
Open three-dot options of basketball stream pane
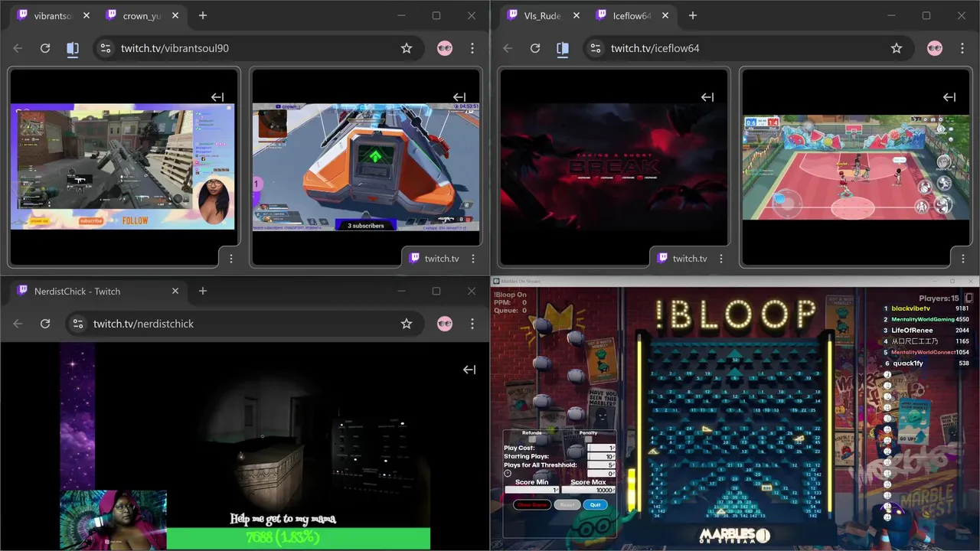pos(962,259)
